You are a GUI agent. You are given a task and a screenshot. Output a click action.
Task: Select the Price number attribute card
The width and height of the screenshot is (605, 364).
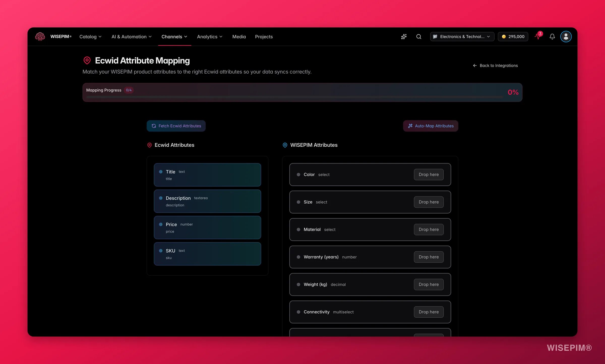tap(207, 227)
